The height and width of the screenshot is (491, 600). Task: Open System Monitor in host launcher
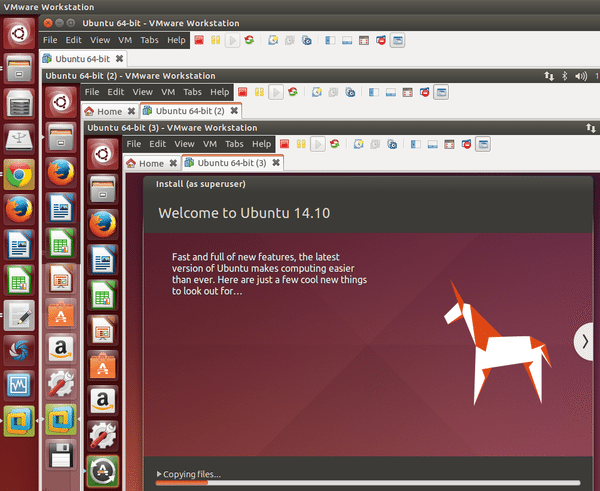point(19,385)
